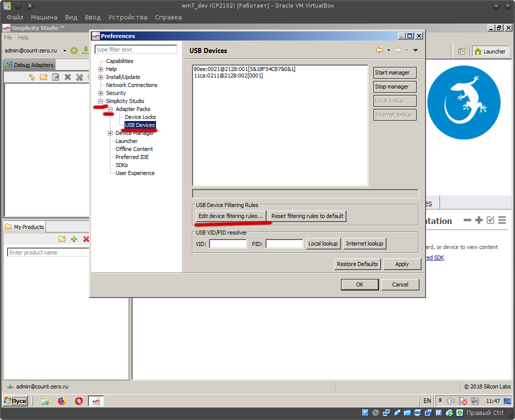Switch to the My Products tab
Image resolution: width=515 pixels, height=420 pixels.
click(24, 227)
